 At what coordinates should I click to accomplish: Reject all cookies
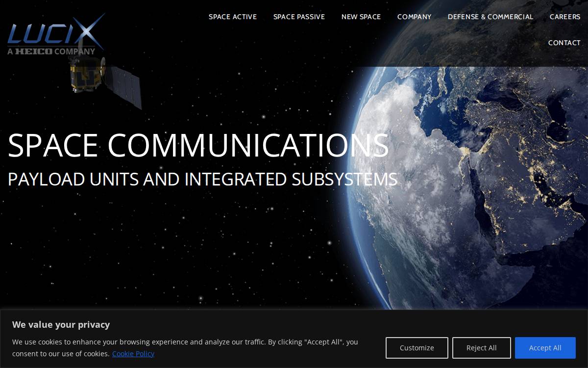tap(482, 348)
